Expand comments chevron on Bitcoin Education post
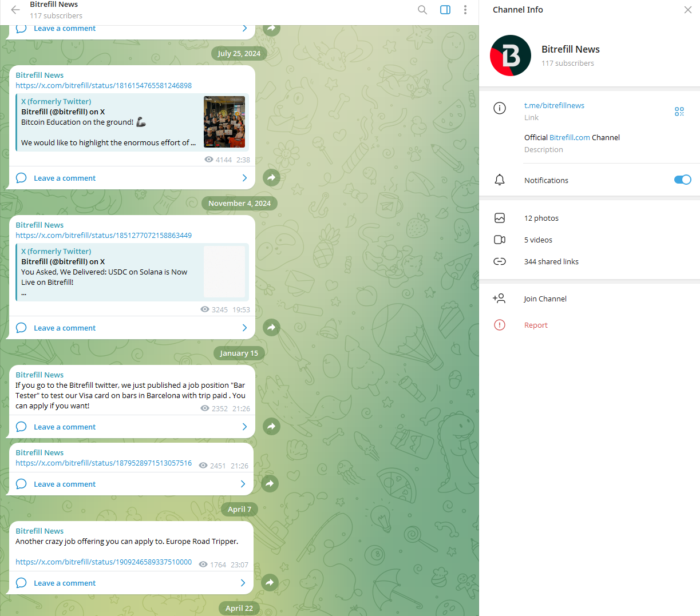This screenshot has width=700, height=616. click(244, 178)
